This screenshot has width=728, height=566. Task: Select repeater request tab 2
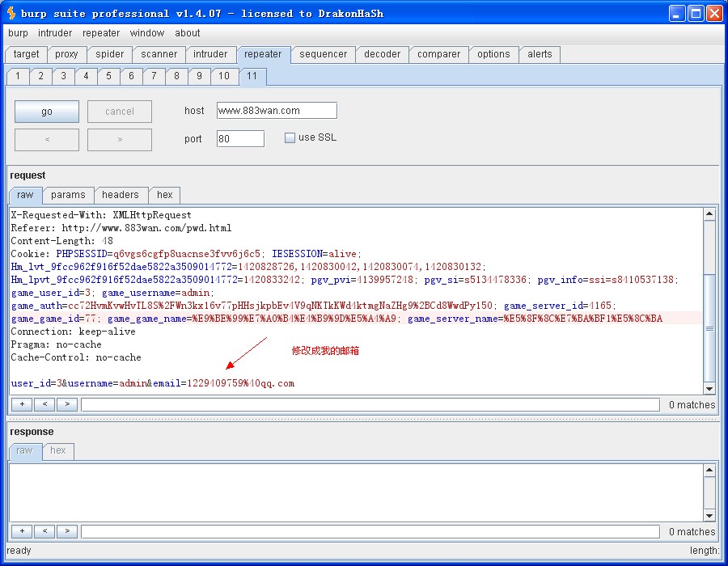[41, 76]
